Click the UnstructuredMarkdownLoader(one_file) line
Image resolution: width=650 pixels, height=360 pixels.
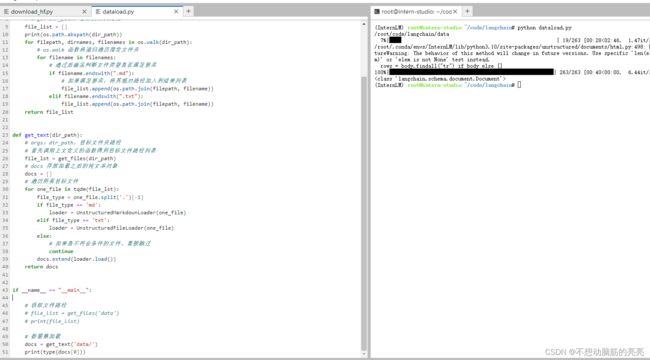pos(117,212)
